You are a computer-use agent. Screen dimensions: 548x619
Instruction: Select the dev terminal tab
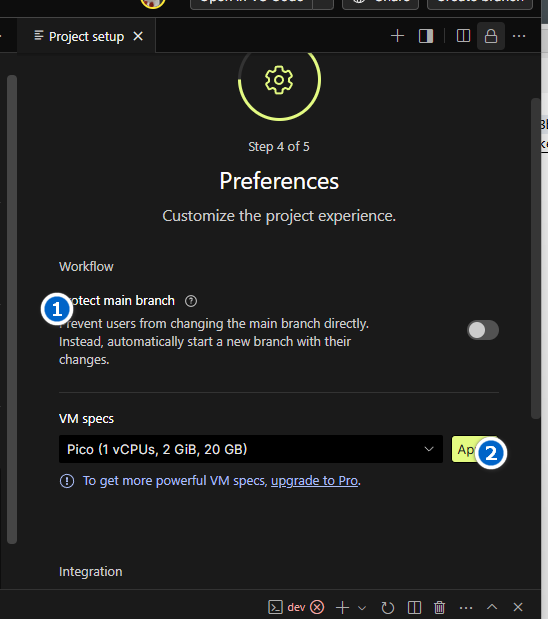click(x=287, y=607)
